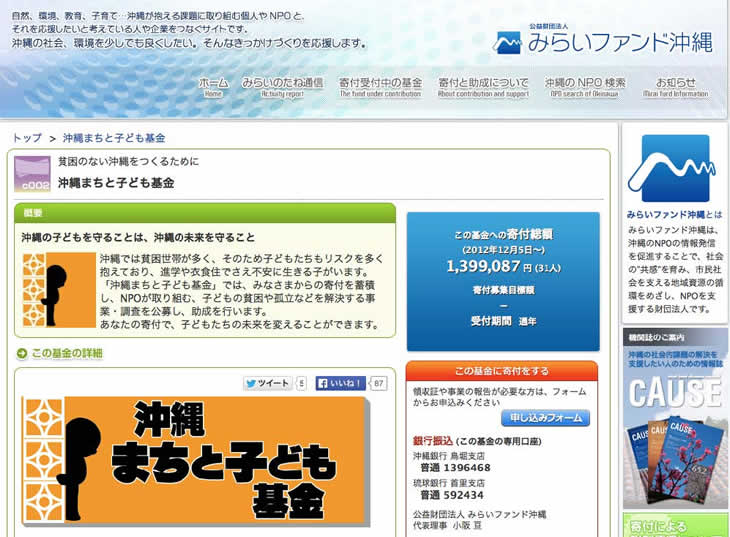Open みらいのたね通信 in navigation
The width and height of the screenshot is (730, 537).
pos(282,87)
